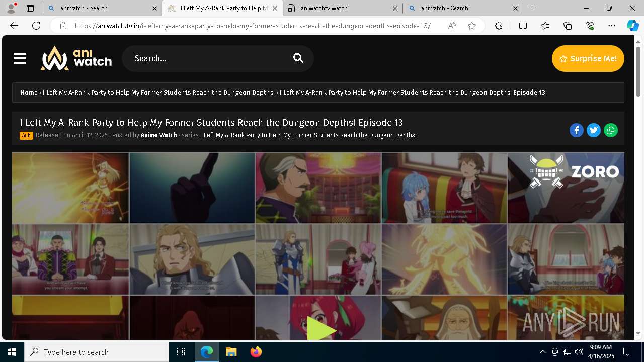Open Copilot sidebar
The height and width of the screenshot is (362, 644).
pyautogui.click(x=632, y=26)
